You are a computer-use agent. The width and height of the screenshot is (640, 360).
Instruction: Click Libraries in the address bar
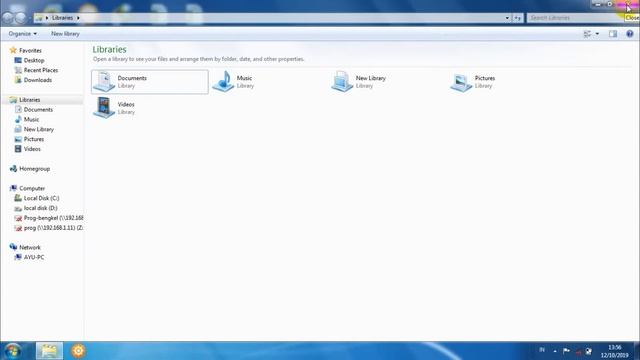(x=62, y=18)
